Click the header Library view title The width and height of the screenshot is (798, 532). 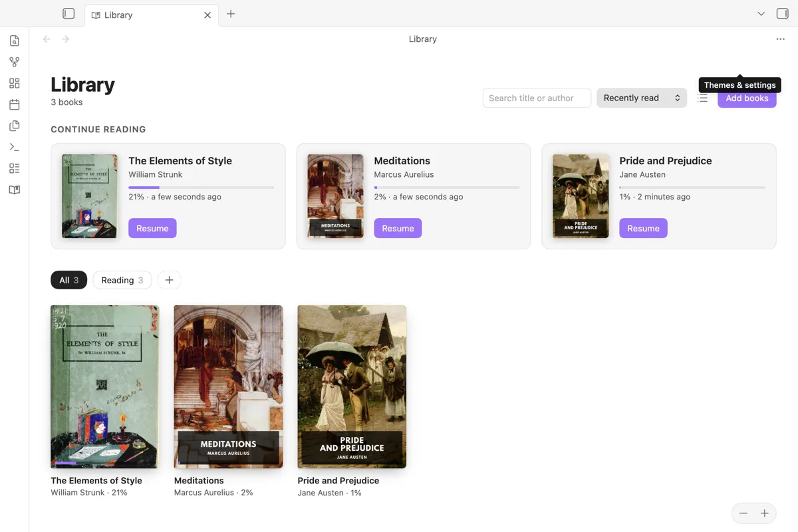click(x=423, y=39)
